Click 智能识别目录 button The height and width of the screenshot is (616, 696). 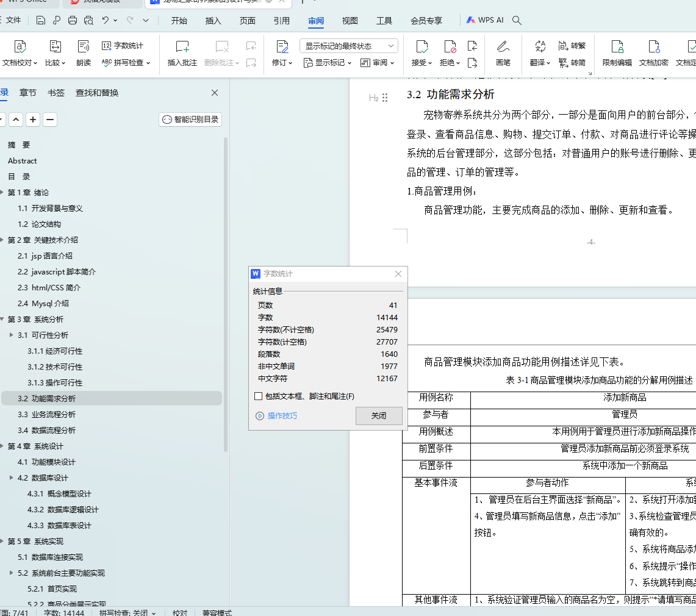(190, 120)
